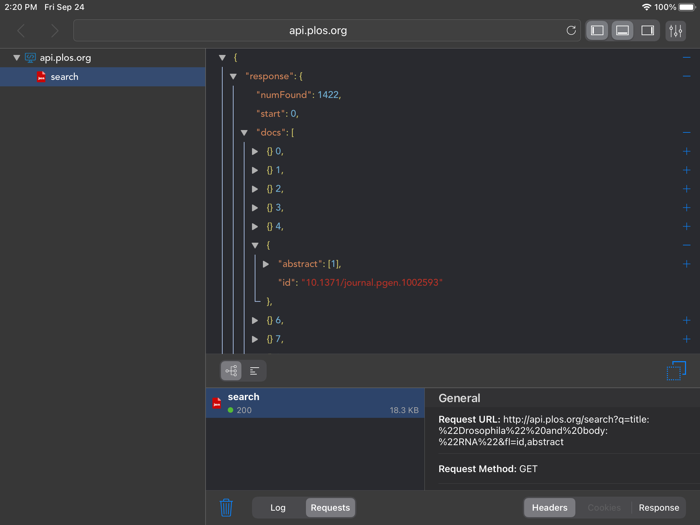Delete requests with the trash icon
Viewport: 700px width, 525px height.
click(x=226, y=508)
